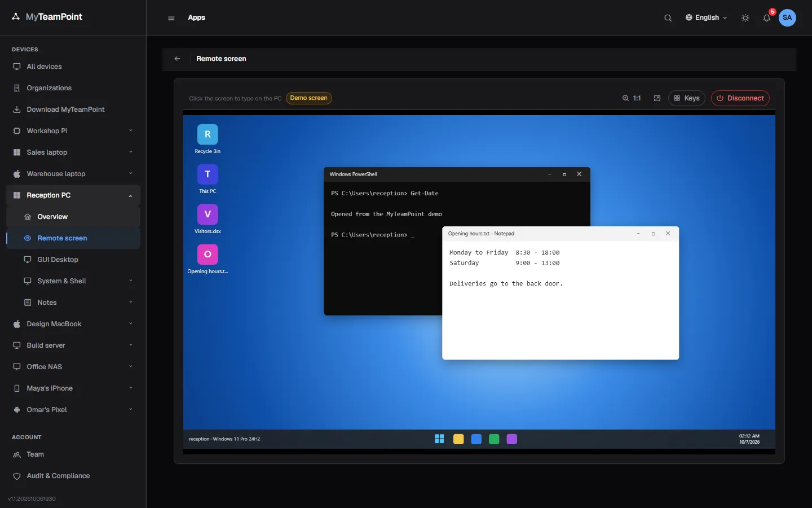Screen dimensions: 812x508
Task: Go back using the arrow beside Remote screen
Action: coord(177,59)
